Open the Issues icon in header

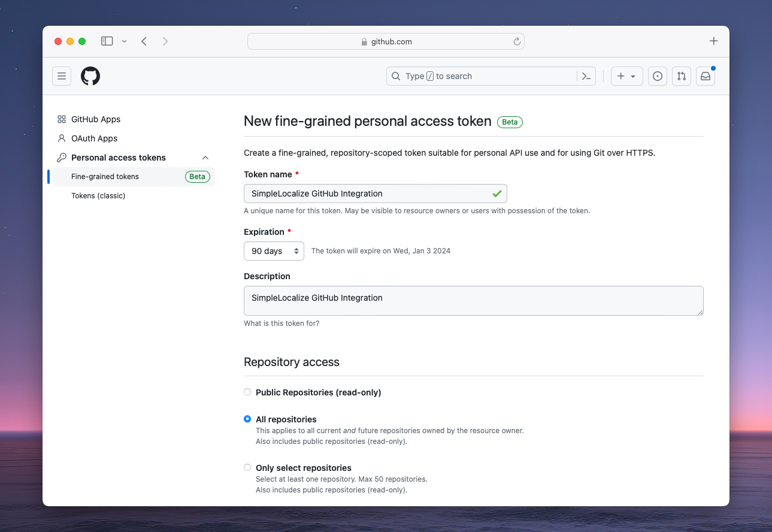(658, 76)
